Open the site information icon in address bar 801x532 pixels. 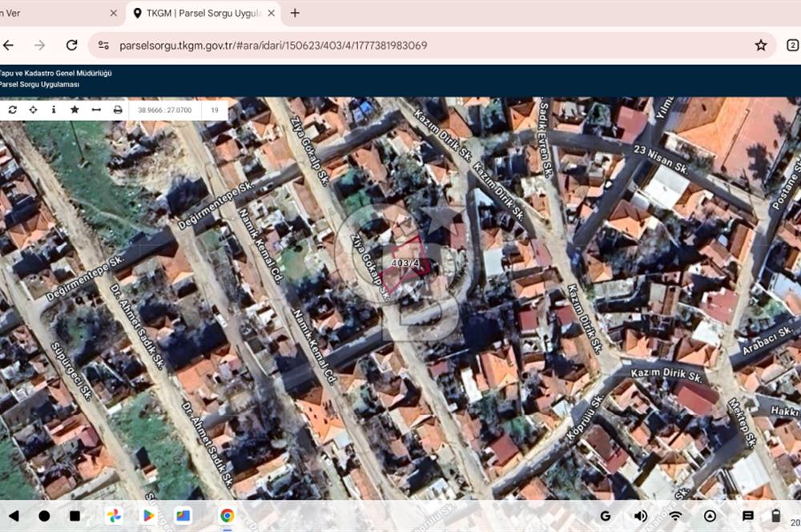(104, 46)
